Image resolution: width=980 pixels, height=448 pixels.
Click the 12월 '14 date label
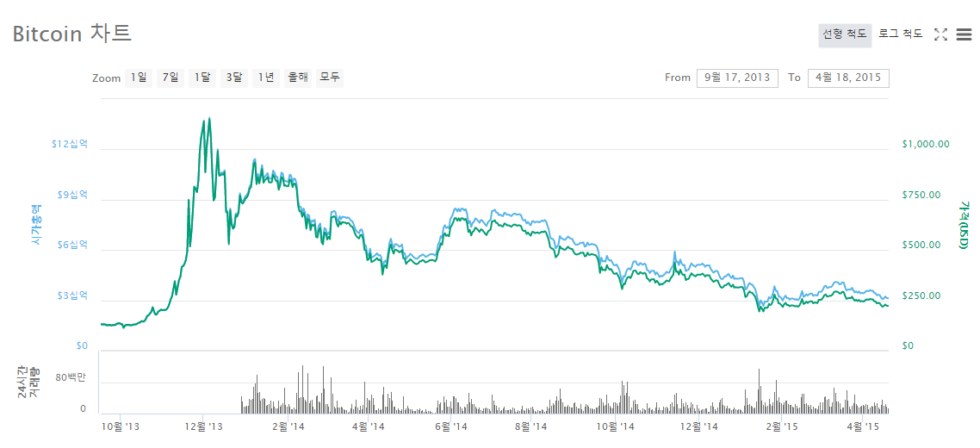tap(698, 426)
